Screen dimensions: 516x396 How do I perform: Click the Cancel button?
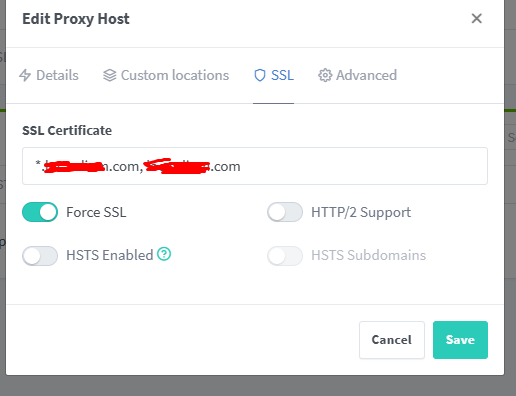(392, 340)
